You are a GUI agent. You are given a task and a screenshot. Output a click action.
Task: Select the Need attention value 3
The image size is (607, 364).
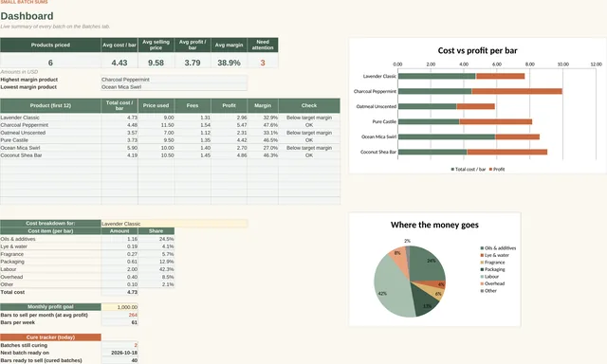263,63
